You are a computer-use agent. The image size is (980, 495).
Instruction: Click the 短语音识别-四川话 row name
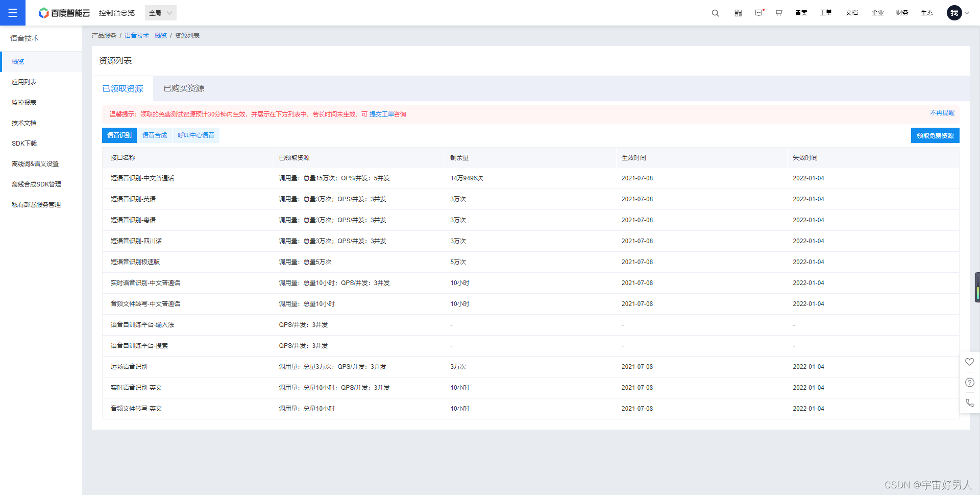click(136, 241)
